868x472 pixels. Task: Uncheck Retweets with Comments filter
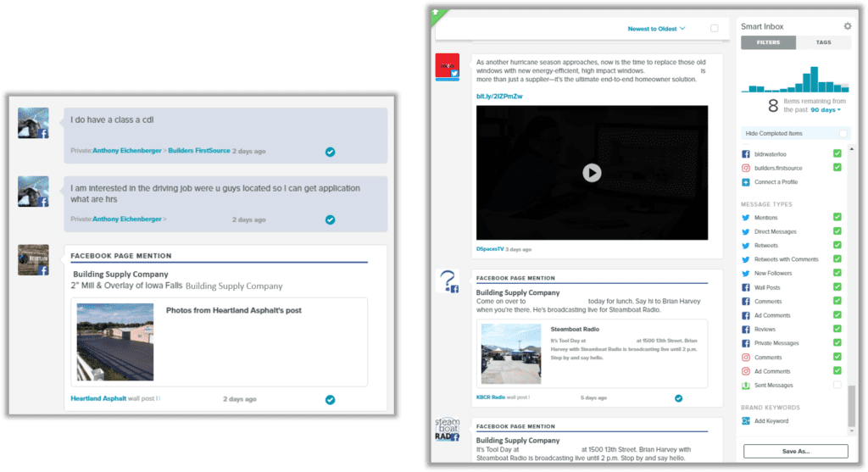tap(837, 258)
